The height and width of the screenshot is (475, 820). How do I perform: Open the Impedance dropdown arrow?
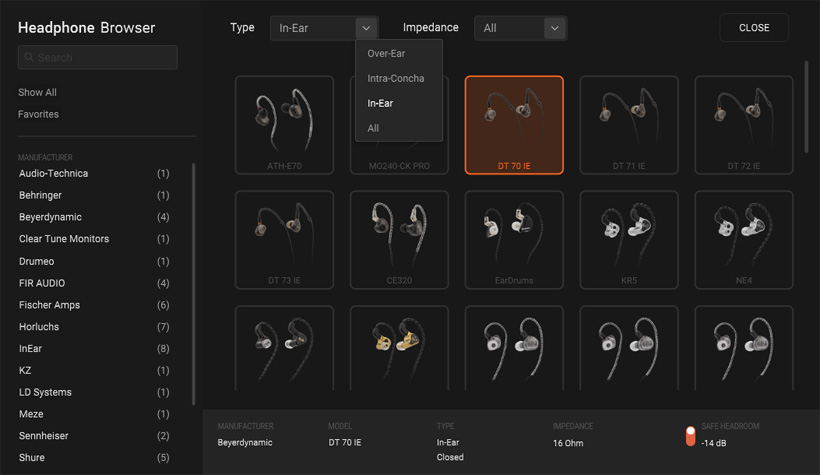coord(554,28)
